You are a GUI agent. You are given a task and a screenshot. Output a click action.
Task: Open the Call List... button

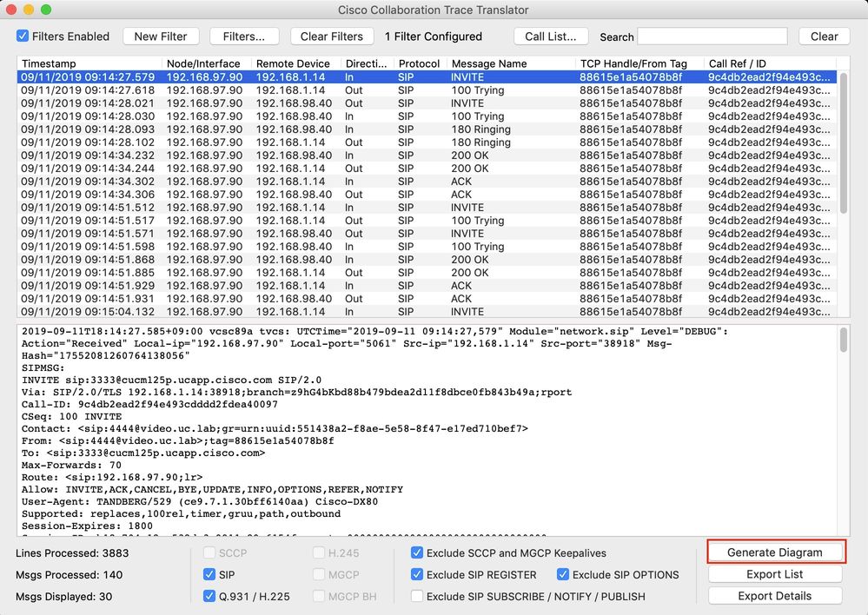click(x=550, y=36)
